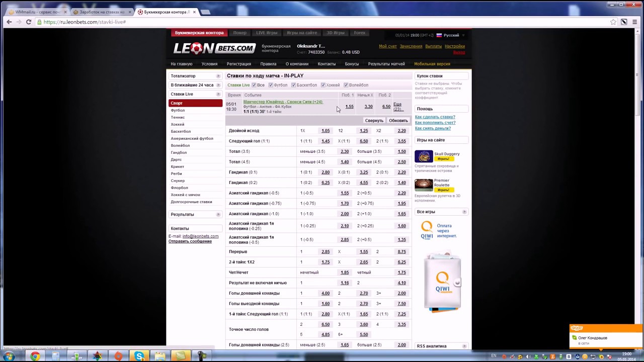Open the Настройки account link
Screen dimensions: 644x362
pos(455,46)
